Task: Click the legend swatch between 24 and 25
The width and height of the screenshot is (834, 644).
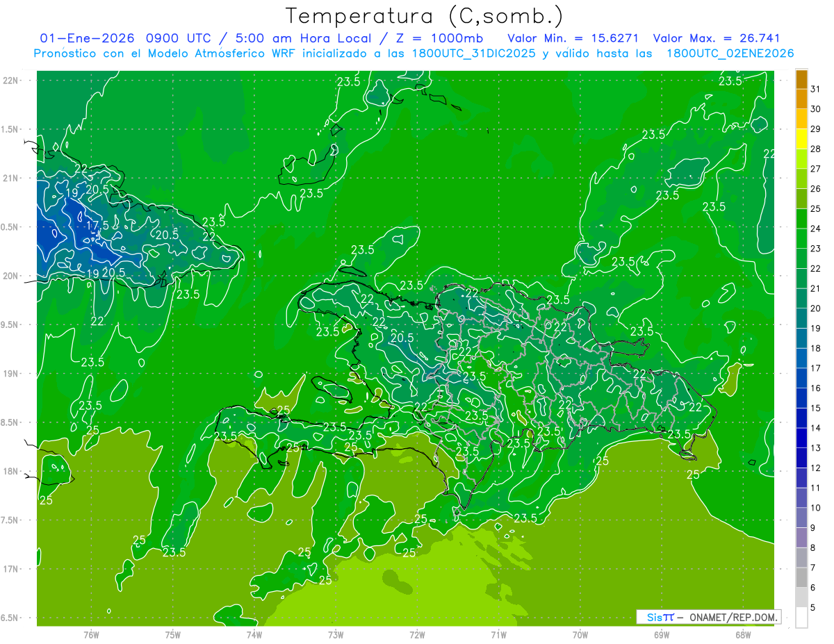Action: click(x=801, y=219)
